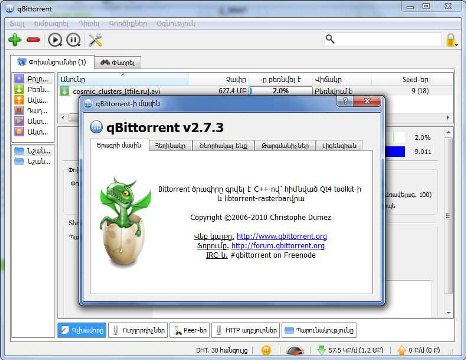Click the green dragon in egg logo image
This screenshot has height=360, width=466.
click(125, 222)
